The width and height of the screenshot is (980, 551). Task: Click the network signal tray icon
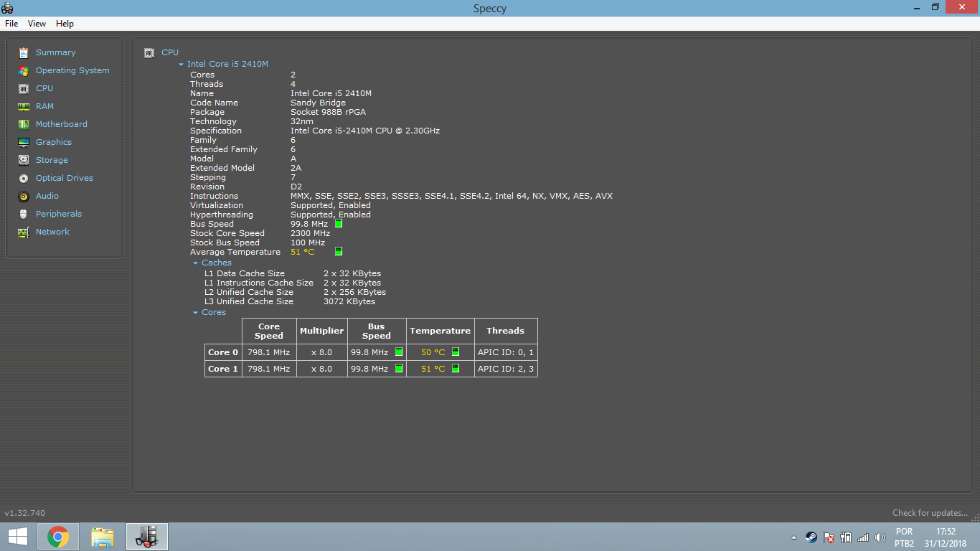click(x=863, y=537)
